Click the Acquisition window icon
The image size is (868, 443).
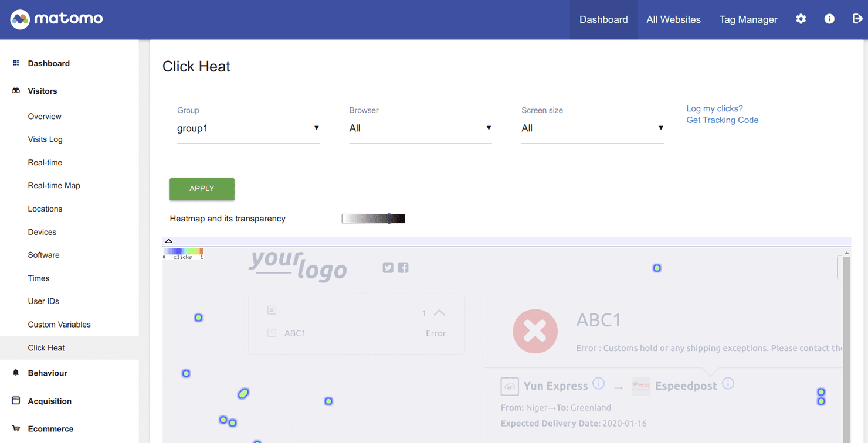[16, 401]
